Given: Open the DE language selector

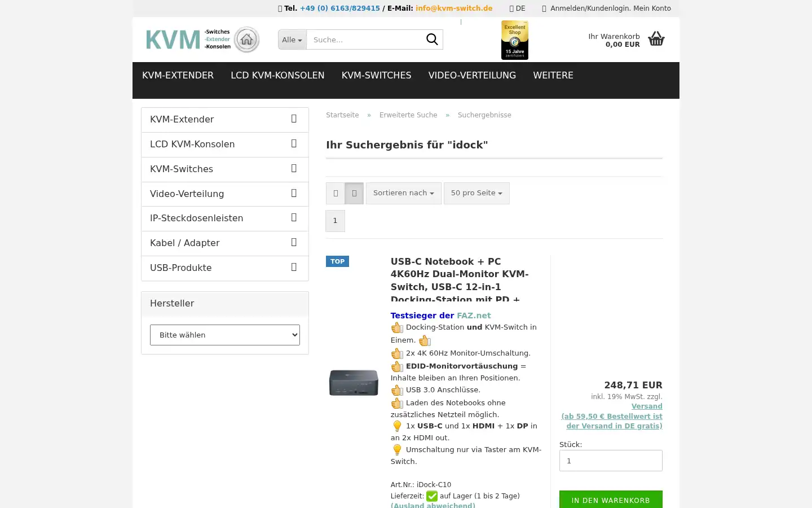Looking at the screenshot, I should 518,8.
